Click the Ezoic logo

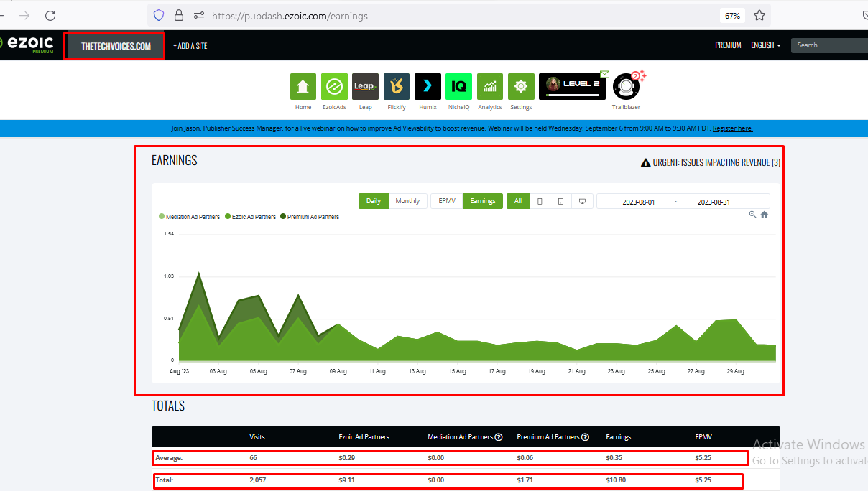(x=27, y=45)
